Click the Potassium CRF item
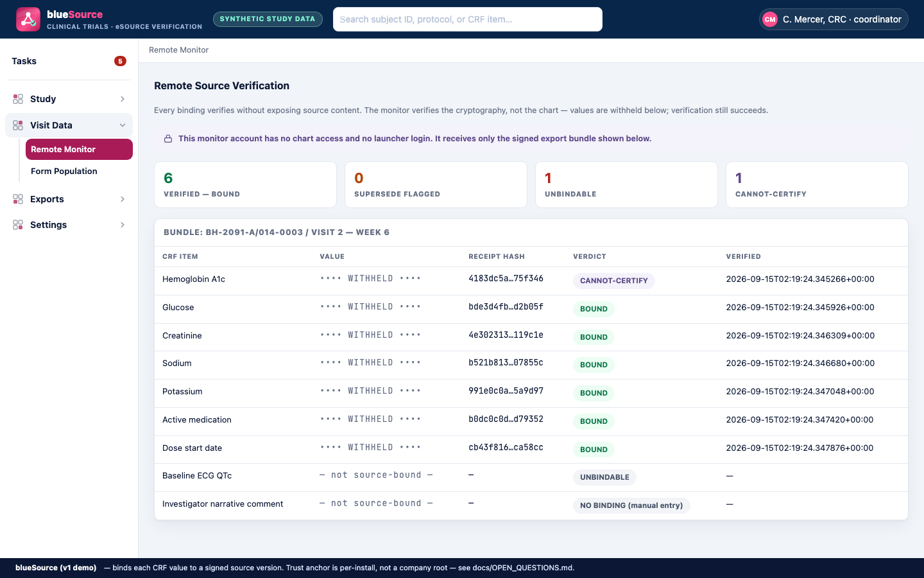The image size is (924, 578). pyautogui.click(x=182, y=392)
